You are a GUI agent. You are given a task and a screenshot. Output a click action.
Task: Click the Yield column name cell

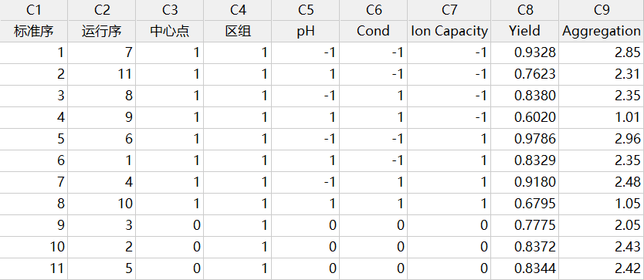coord(524,31)
